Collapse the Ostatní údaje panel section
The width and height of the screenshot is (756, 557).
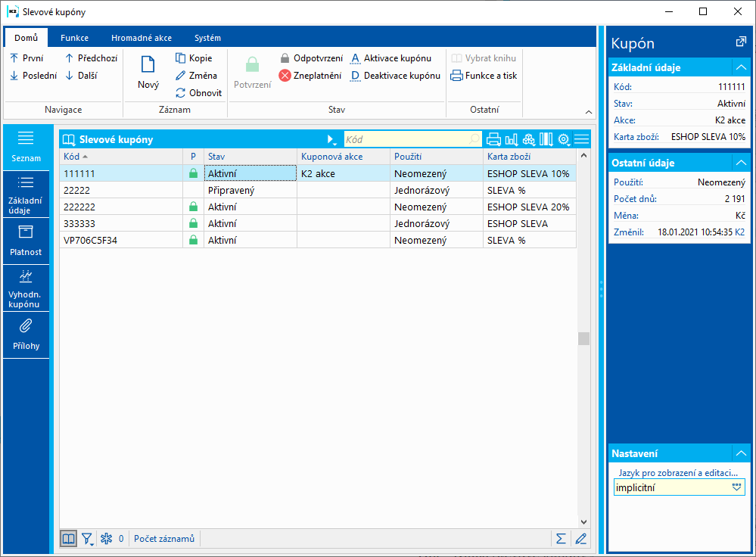740,163
